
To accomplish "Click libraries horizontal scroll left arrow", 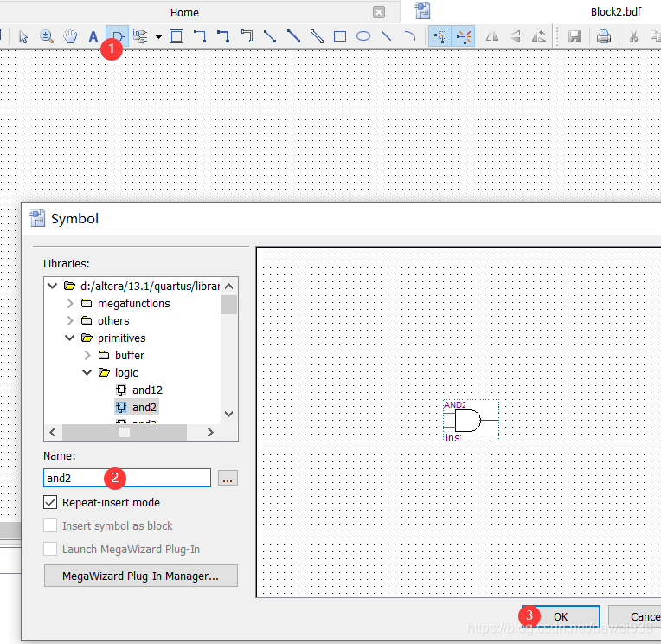I will [x=53, y=432].
